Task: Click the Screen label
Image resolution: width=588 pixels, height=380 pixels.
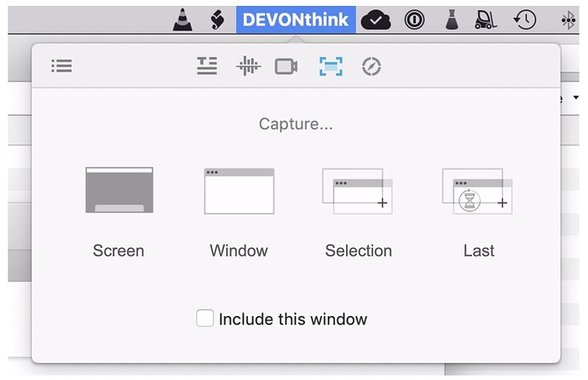Action: 118,250
